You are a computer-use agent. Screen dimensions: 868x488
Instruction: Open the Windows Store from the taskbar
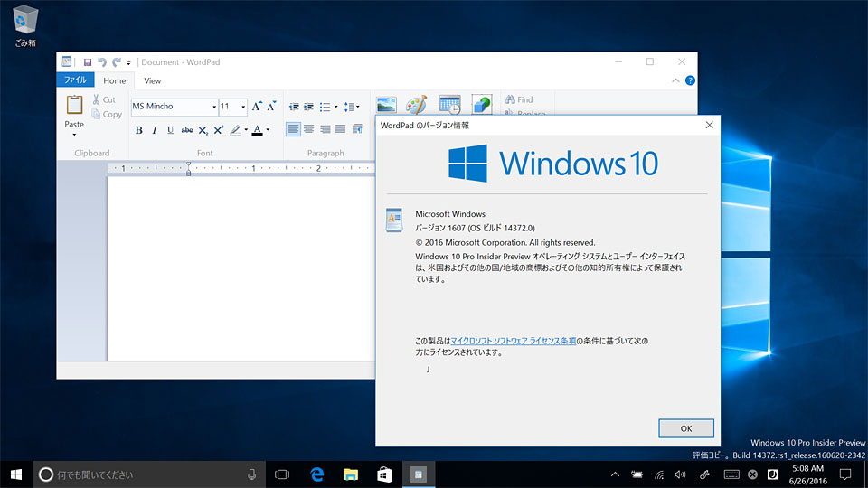pyautogui.click(x=385, y=474)
